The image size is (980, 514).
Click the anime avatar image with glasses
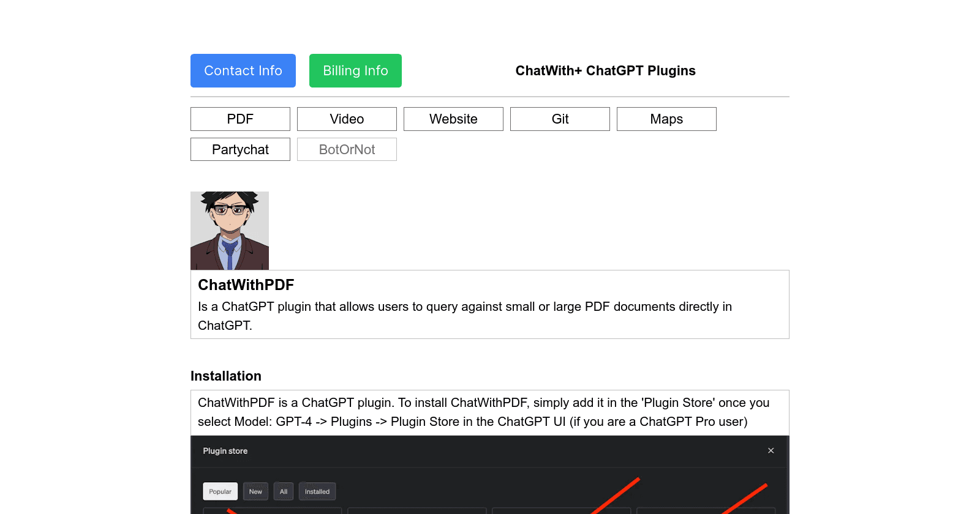click(x=230, y=231)
